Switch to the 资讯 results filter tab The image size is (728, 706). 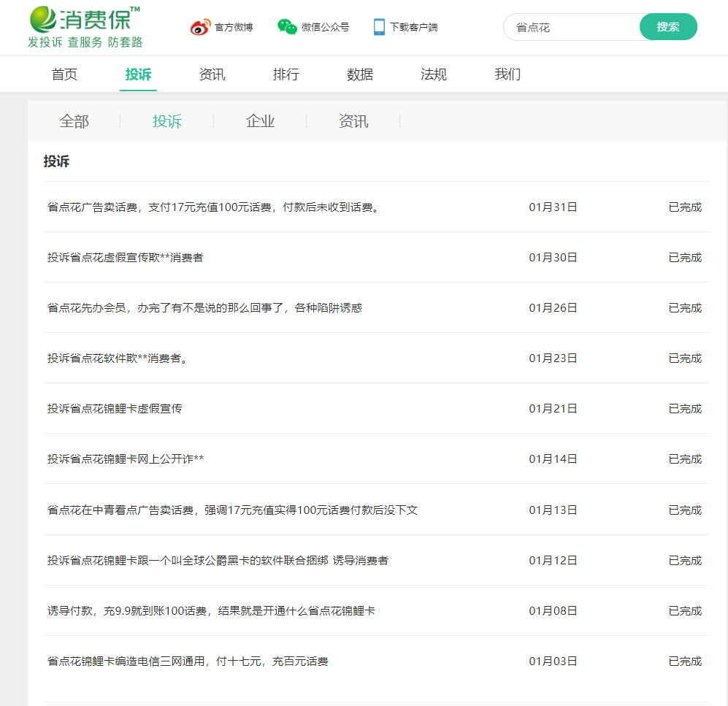[353, 121]
